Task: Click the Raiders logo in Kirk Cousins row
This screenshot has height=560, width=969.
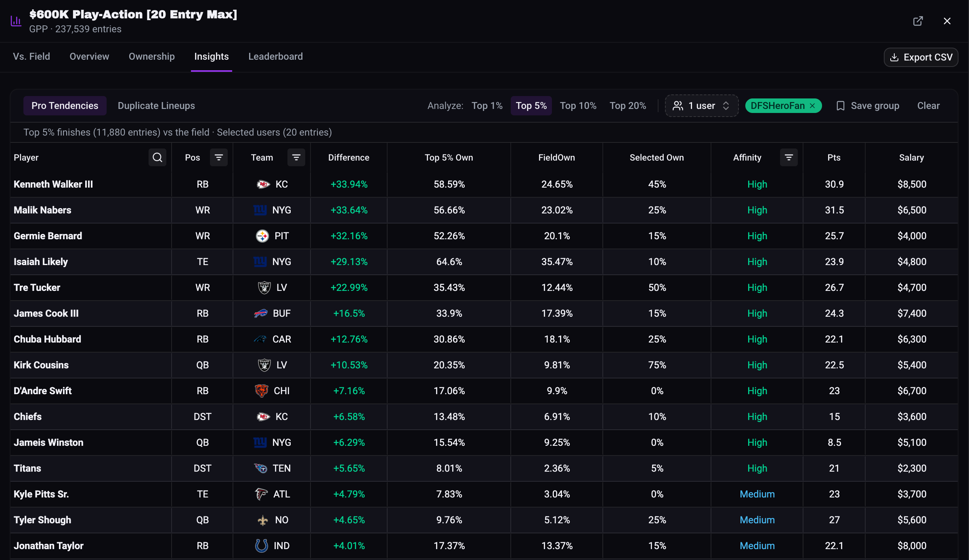Action: (264, 365)
